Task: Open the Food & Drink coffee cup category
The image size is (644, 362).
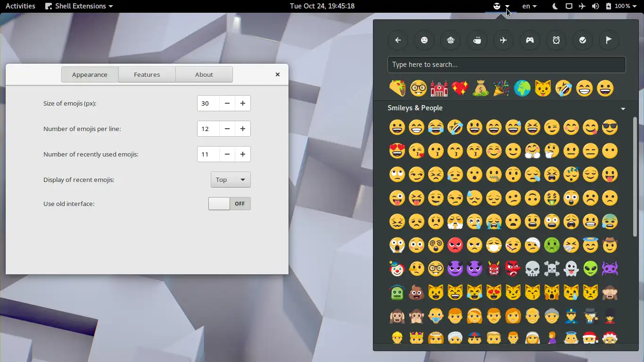Action: tap(477, 40)
